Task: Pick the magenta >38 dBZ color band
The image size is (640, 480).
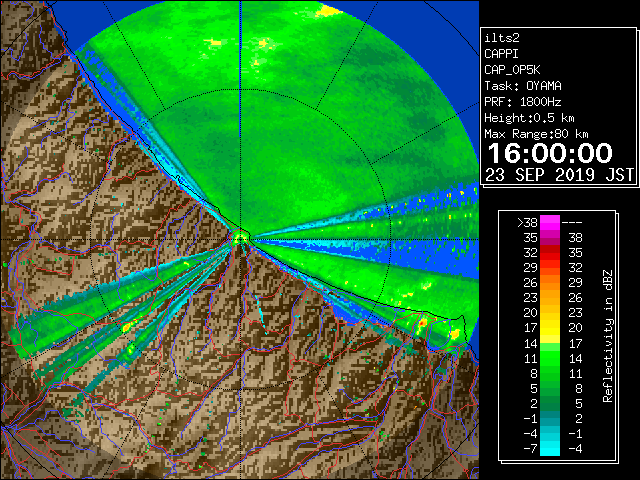Action: coord(550,222)
